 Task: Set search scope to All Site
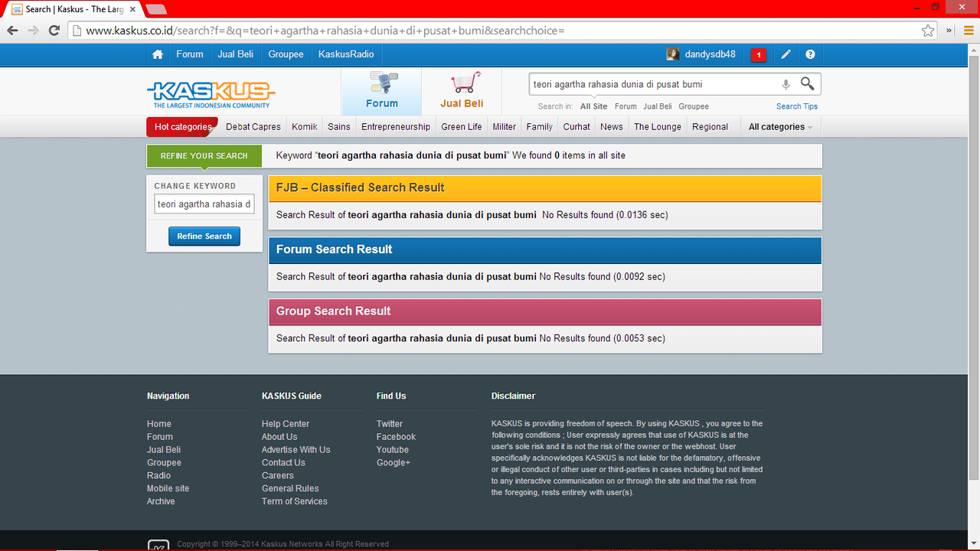click(x=594, y=106)
